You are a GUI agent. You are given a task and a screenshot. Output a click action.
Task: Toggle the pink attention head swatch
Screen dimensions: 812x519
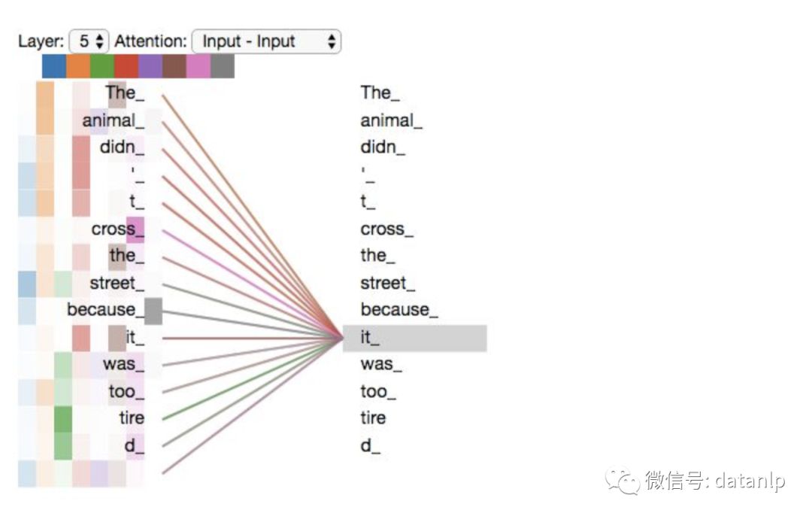pyautogui.click(x=198, y=66)
